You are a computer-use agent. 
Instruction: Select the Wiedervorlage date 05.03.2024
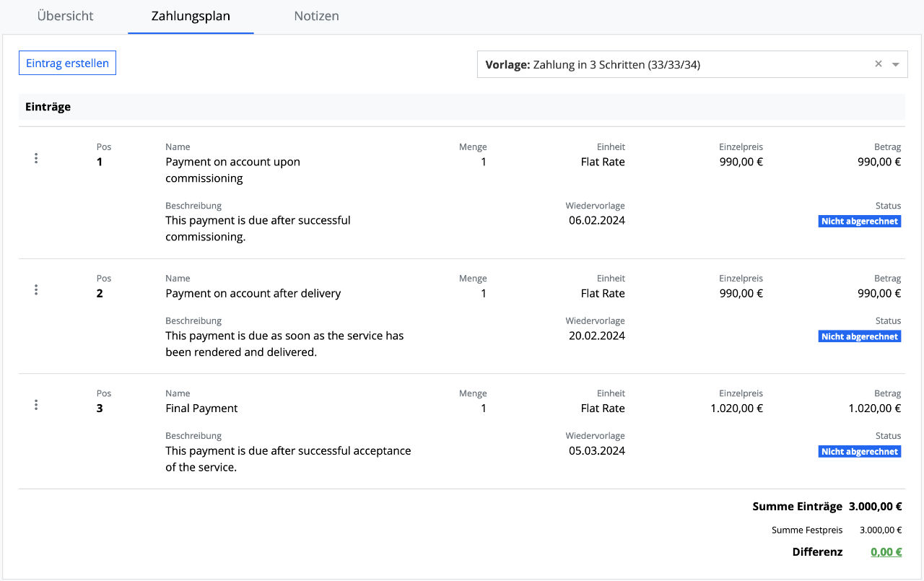596,450
